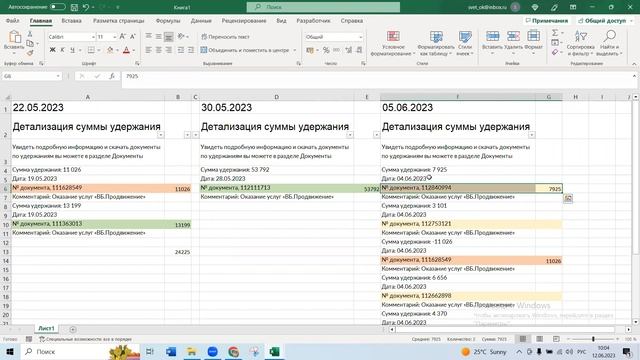Screen dimensions: 640x360
Task: Align text to middle icon
Action: [x=158, y=37]
